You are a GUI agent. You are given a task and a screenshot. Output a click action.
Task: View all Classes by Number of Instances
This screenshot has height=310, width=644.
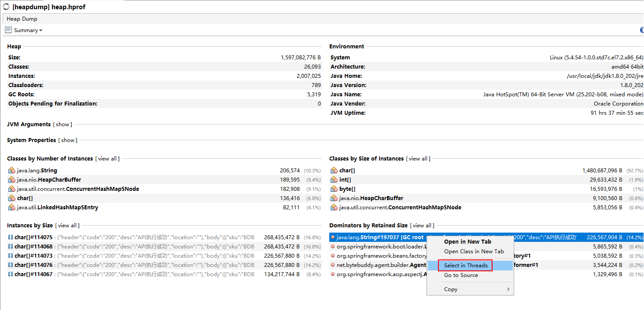pyautogui.click(x=107, y=159)
